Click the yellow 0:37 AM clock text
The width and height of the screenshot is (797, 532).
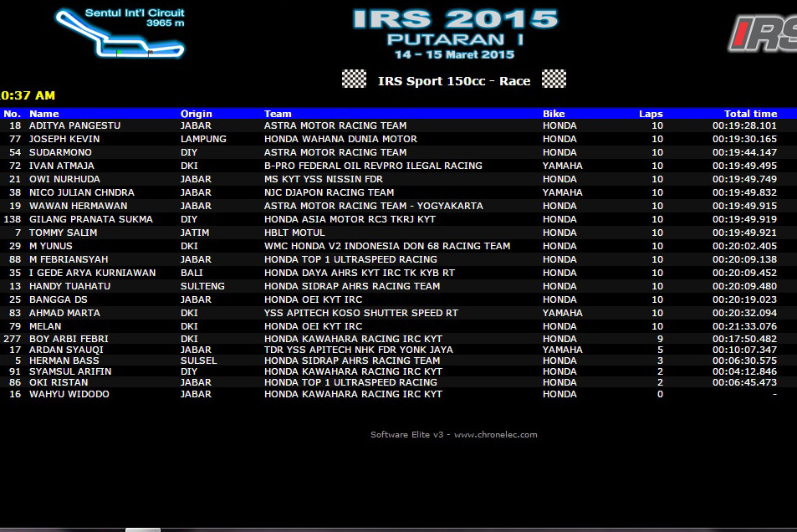28,96
